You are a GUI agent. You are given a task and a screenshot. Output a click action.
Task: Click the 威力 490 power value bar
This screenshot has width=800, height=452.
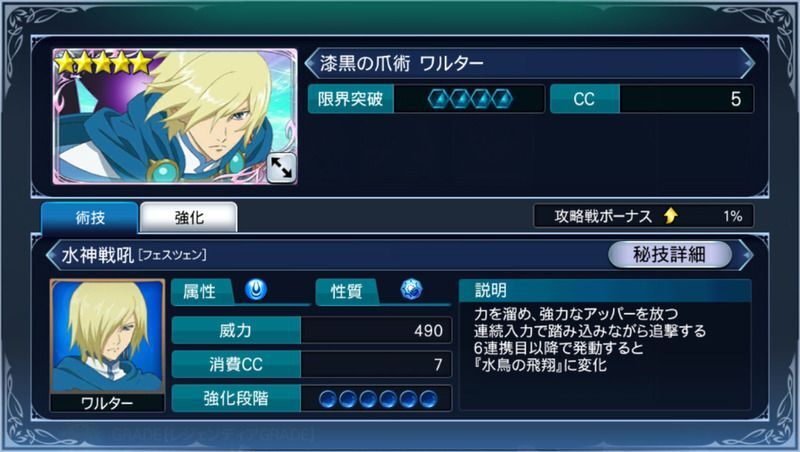[x=312, y=331]
